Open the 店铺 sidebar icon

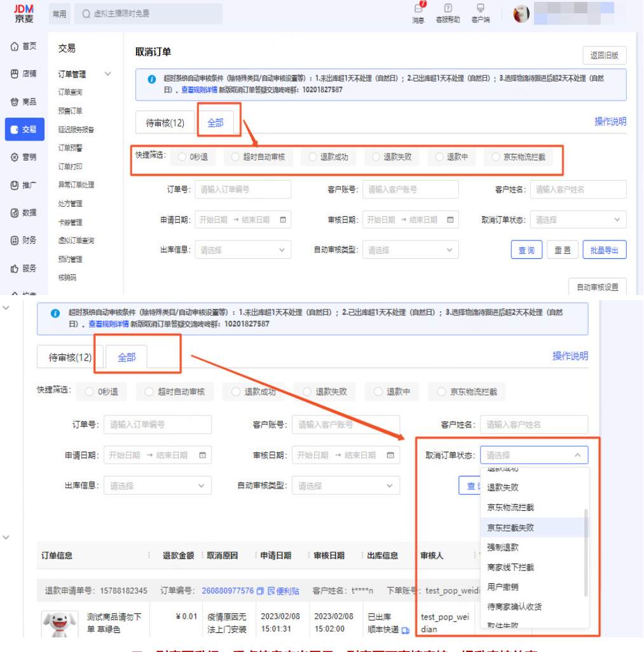tap(24, 74)
